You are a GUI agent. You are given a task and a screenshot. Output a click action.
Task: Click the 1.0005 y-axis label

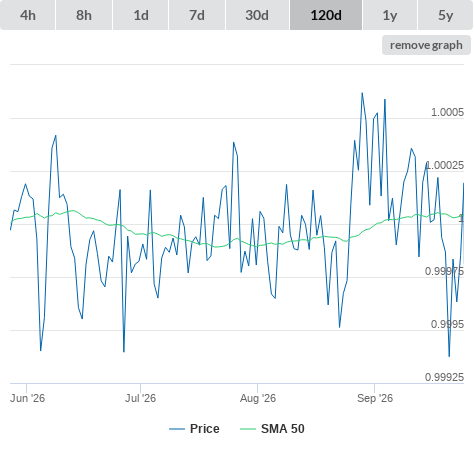447,112
